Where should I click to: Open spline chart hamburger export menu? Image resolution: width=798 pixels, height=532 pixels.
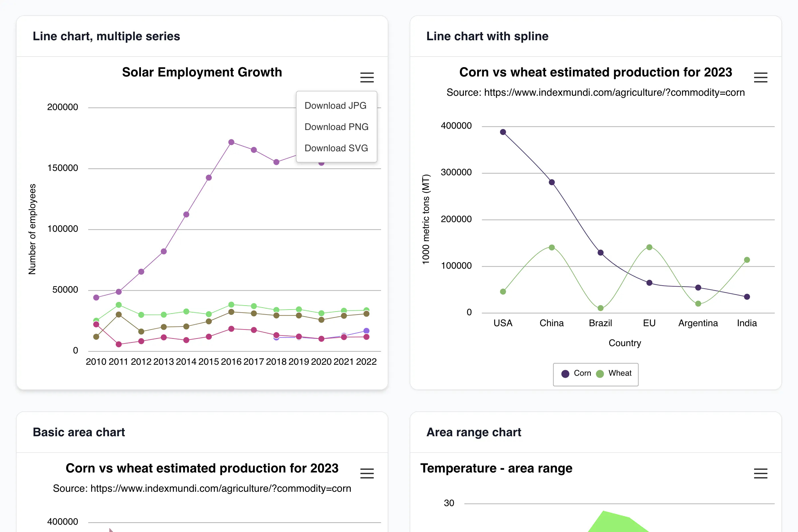tap(760, 77)
